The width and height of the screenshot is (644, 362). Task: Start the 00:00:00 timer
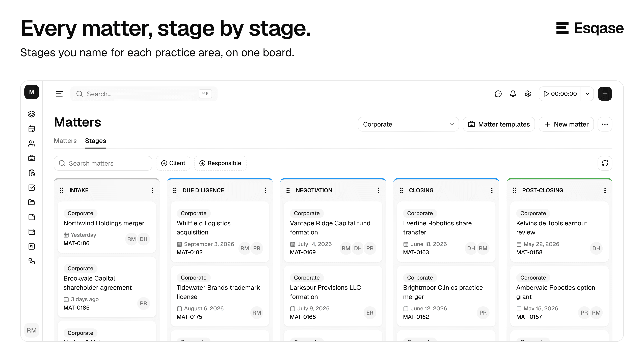click(560, 94)
